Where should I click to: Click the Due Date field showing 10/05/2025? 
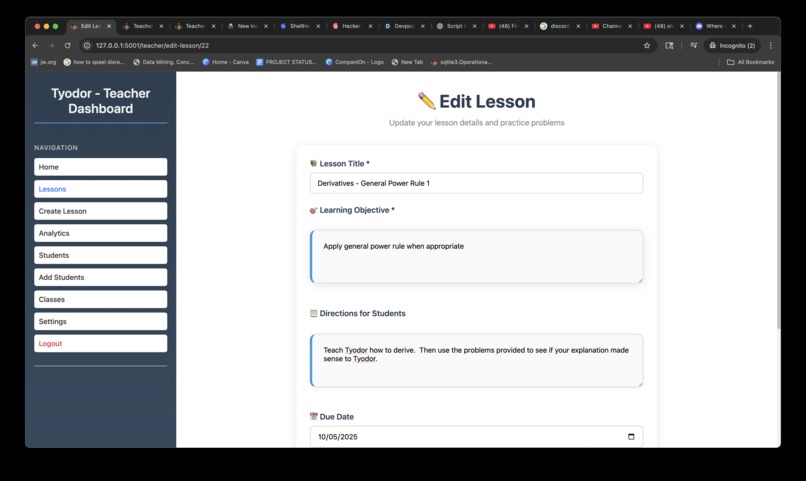[x=477, y=436]
